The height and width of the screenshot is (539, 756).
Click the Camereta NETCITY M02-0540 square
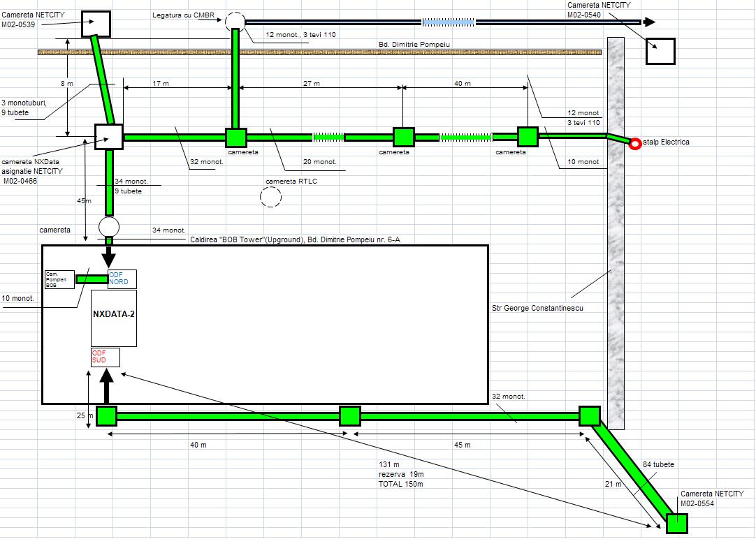660,51
